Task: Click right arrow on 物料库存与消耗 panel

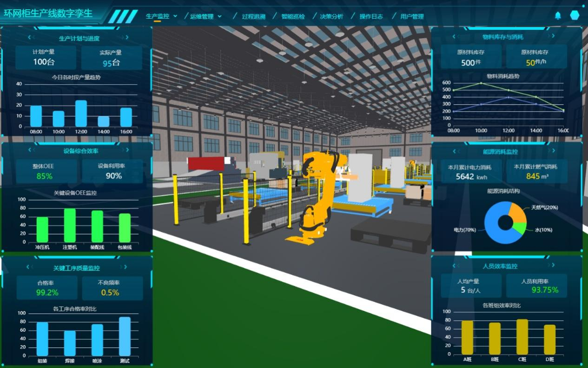Action: point(553,36)
